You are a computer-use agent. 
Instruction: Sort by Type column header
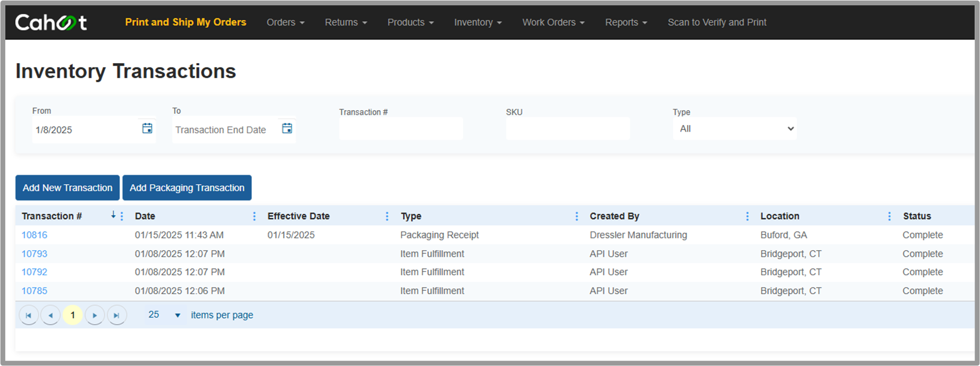(x=411, y=216)
